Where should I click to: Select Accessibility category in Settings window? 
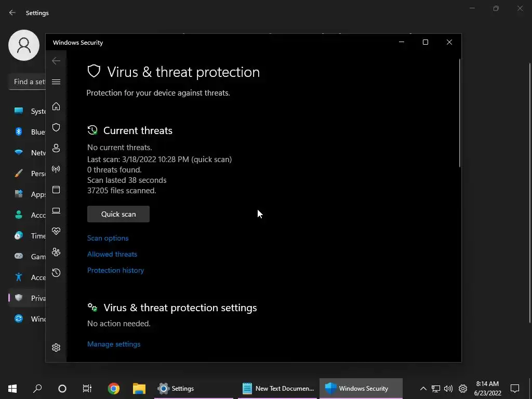(x=27, y=277)
